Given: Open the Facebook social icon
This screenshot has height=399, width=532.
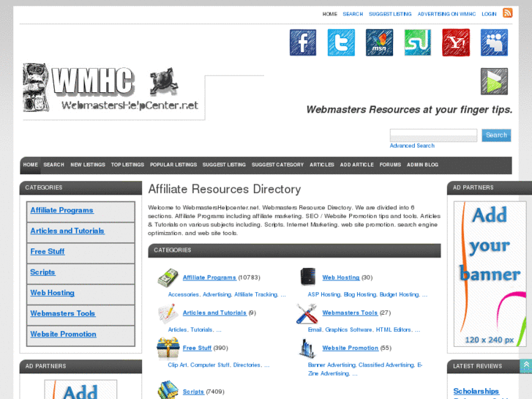Looking at the screenshot, I should [x=303, y=42].
